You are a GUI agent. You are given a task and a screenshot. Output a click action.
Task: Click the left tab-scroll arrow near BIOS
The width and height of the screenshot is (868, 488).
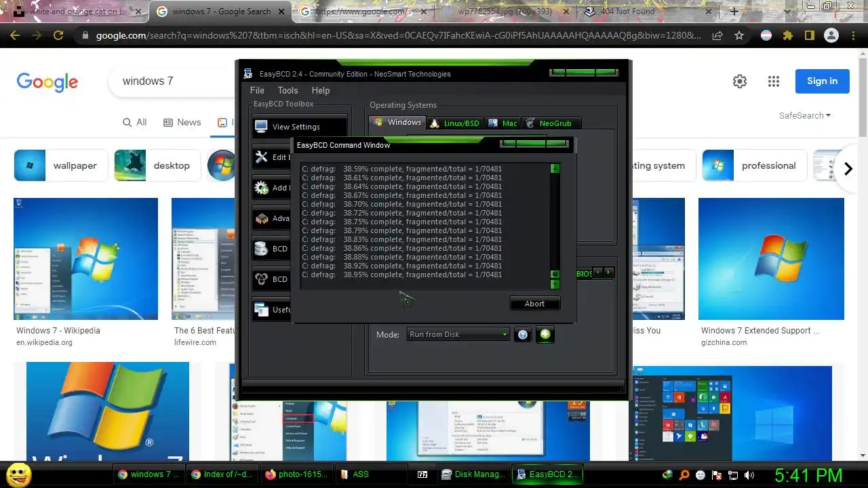tap(599, 272)
